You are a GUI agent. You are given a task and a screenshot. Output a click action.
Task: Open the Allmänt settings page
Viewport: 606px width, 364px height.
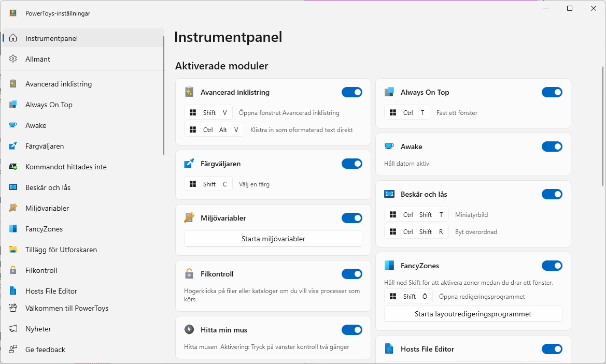pos(38,59)
